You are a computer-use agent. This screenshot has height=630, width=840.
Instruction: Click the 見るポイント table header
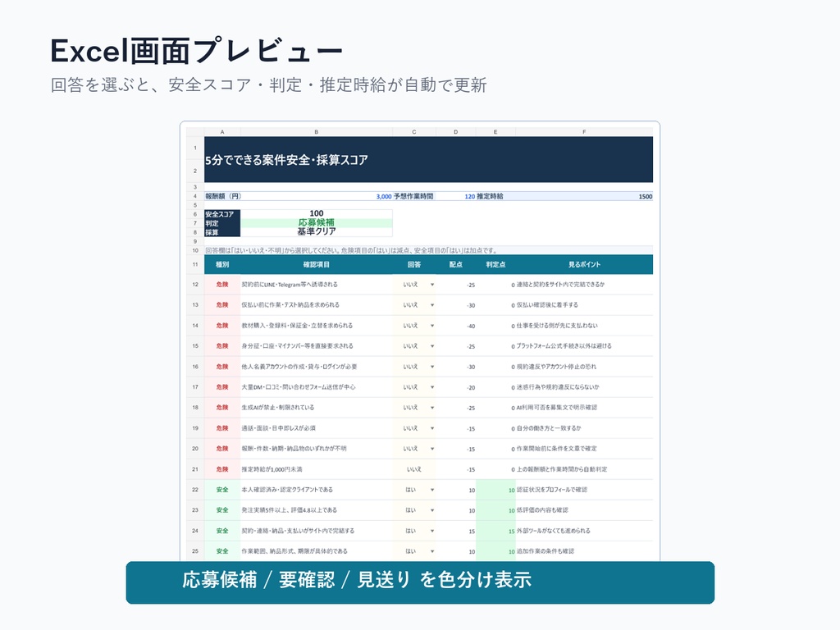click(584, 265)
